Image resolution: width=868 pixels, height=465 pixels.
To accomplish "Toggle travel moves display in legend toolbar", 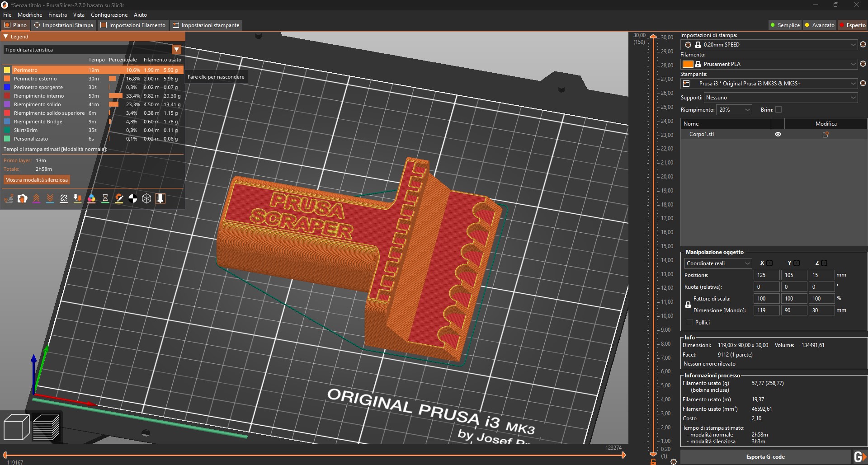I will (9, 198).
